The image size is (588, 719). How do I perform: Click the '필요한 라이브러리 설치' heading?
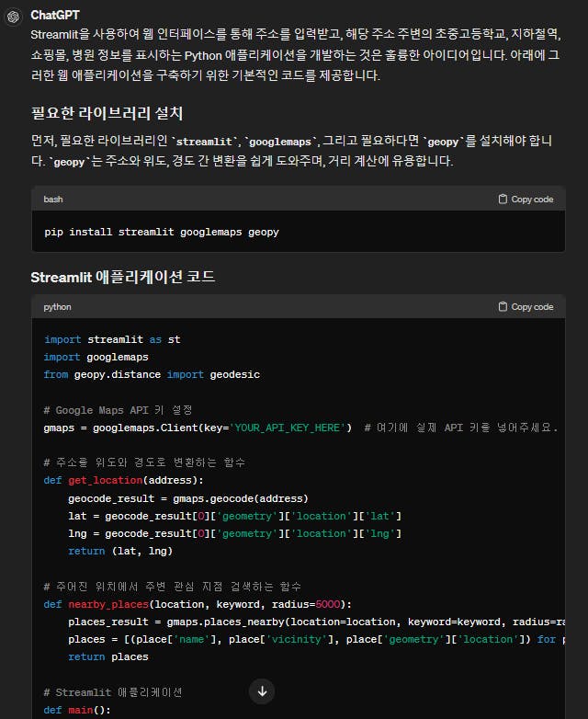pos(107,113)
